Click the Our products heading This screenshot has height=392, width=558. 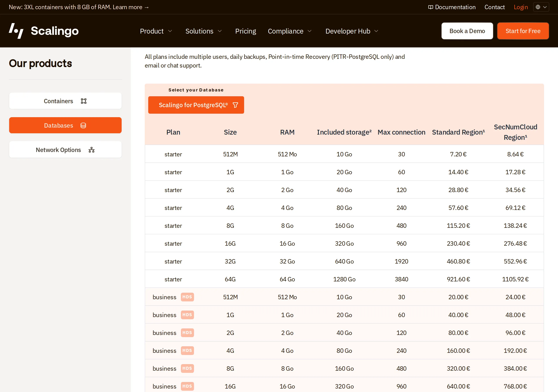tap(40, 63)
